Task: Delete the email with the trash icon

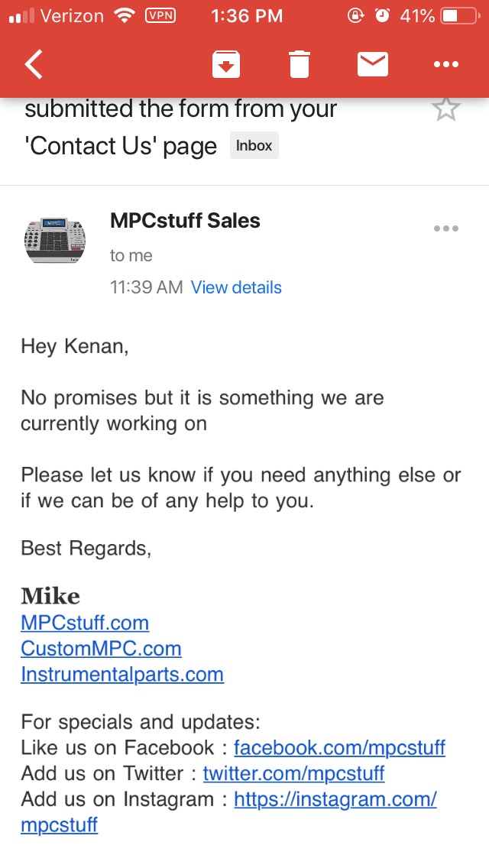Action: (x=299, y=64)
